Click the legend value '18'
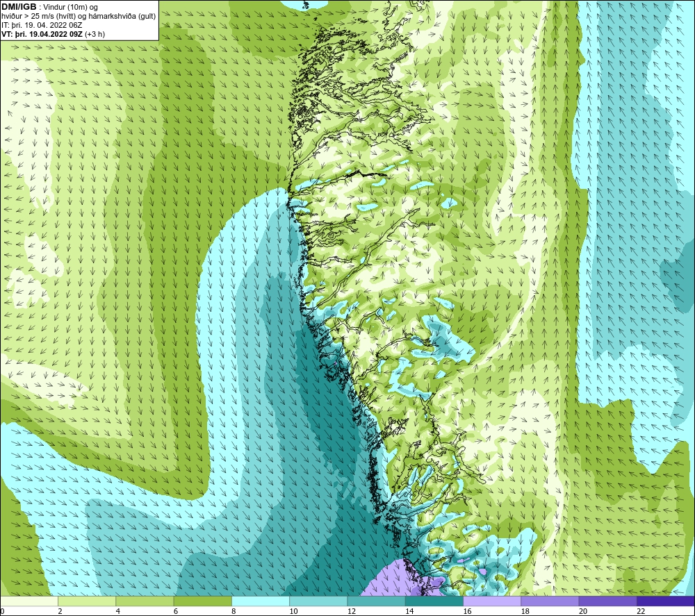This screenshot has height=616, width=695. point(525,611)
